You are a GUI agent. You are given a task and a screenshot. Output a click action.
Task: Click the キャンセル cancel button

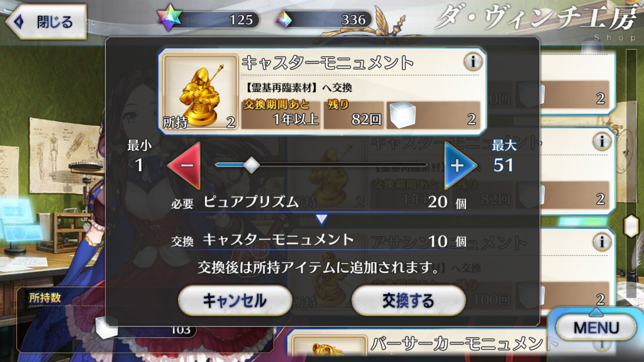pyautogui.click(x=235, y=300)
